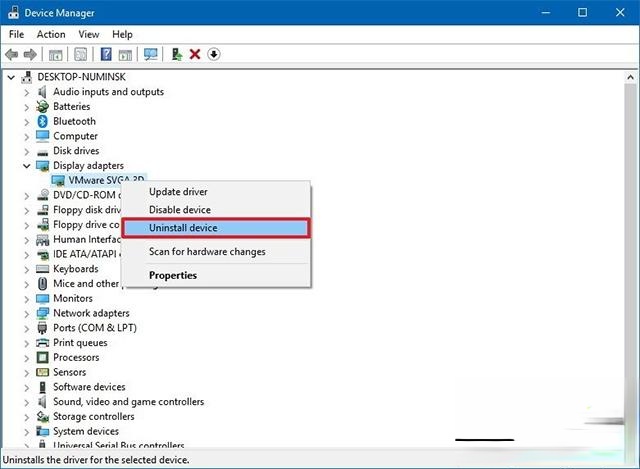Click the Update driver toolbar icon
The height and width of the screenshot is (469, 640).
click(x=177, y=54)
